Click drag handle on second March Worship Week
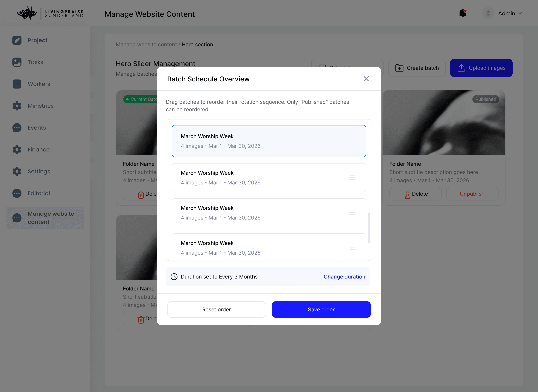The width and height of the screenshot is (538, 392). tap(353, 178)
